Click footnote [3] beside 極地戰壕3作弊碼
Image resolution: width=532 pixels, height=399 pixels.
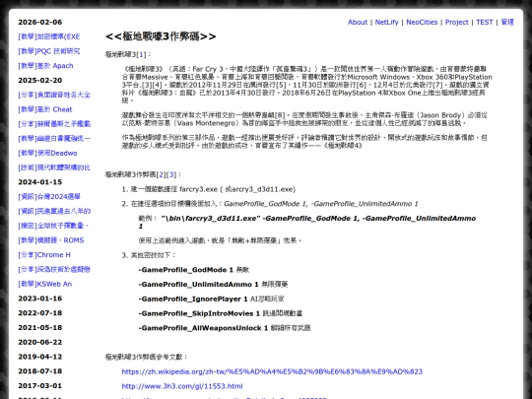coord(171,174)
